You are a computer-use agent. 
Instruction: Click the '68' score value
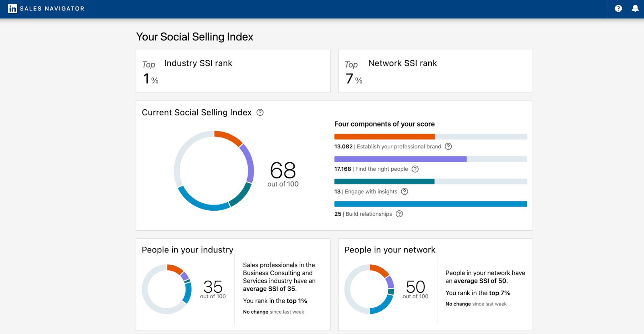point(283,170)
